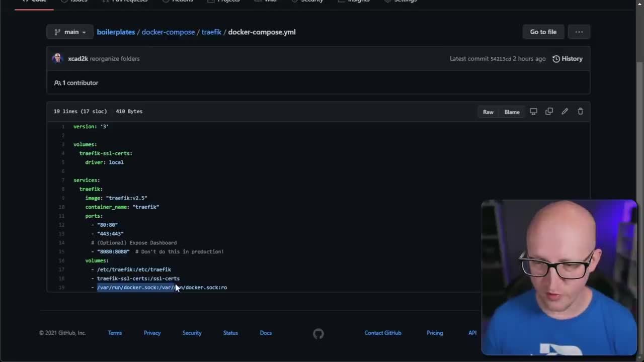Click the traefik-ssl-certs:/ssl-certs line
The height and width of the screenshot is (362, 644).
[x=135, y=278]
